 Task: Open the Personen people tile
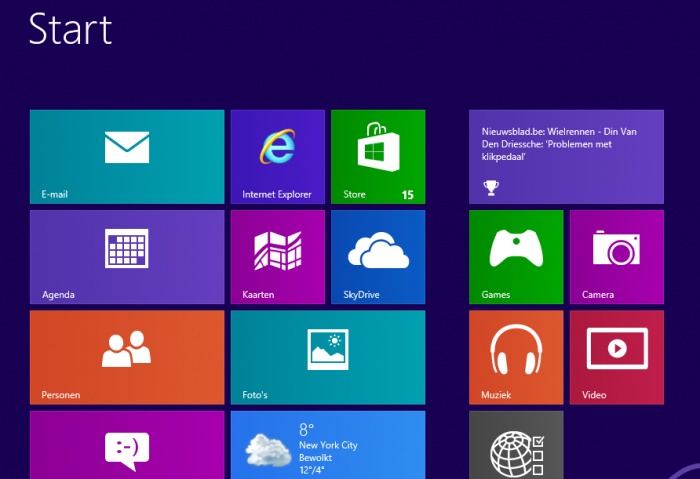pyautogui.click(x=127, y=358)
